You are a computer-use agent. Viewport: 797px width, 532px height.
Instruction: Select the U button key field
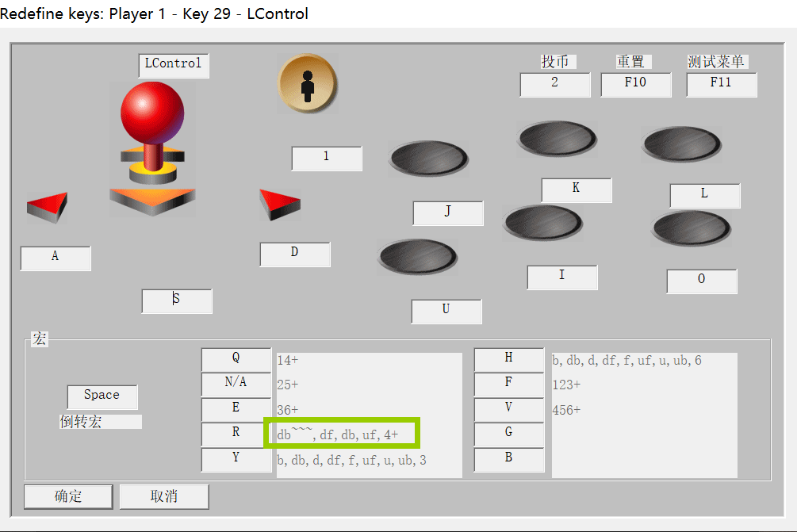[x=446, y=312]
